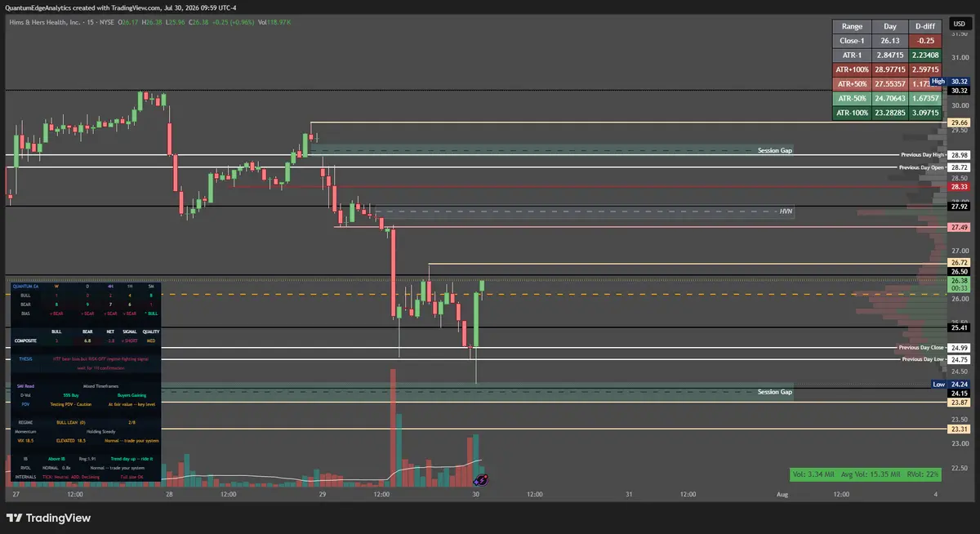Click the Previous Day Open line label
Image resolution: width=980 pixels, height=534 pixels.
coord(923,167)
